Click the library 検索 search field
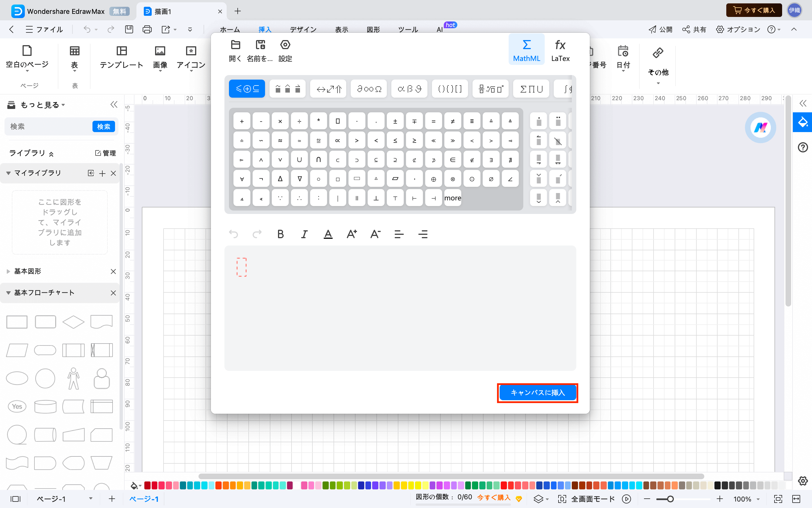Image resolution: width=812 pixels, height=508 pixels. pos(49,126)
